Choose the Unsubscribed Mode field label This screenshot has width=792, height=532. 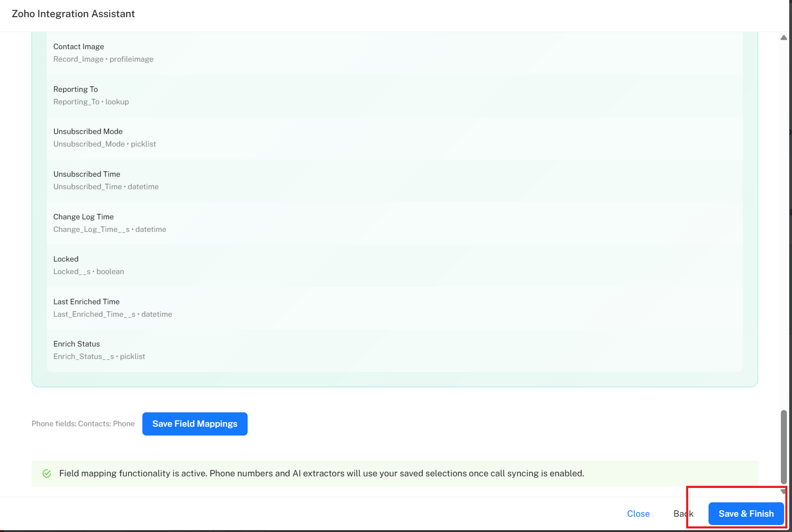coord(88,131)
